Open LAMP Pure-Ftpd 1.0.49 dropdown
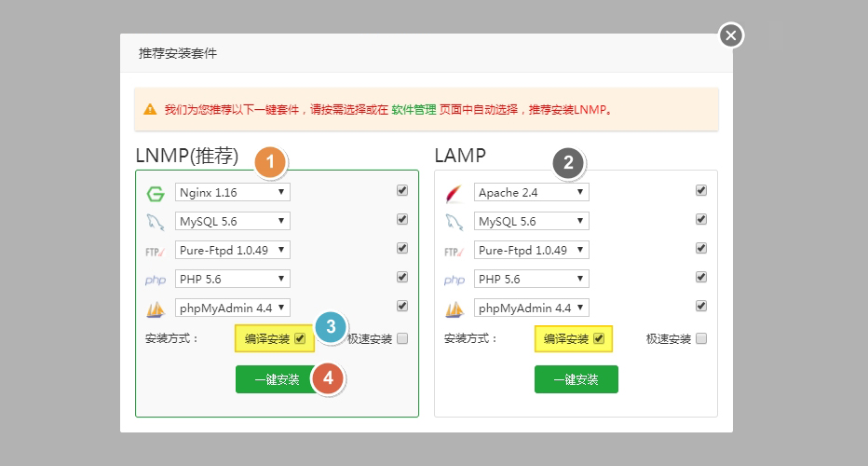 point(532,250)
